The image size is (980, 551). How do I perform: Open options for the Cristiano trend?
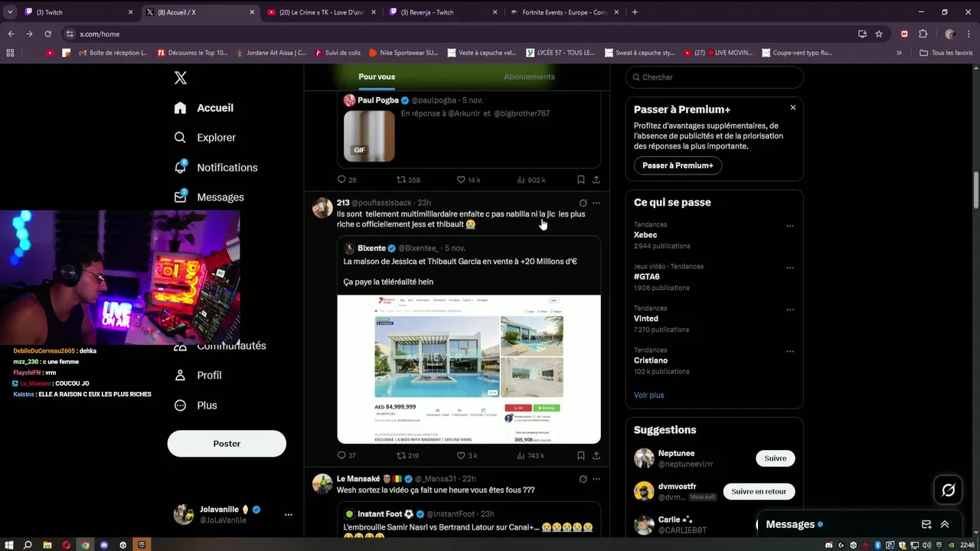790,351
